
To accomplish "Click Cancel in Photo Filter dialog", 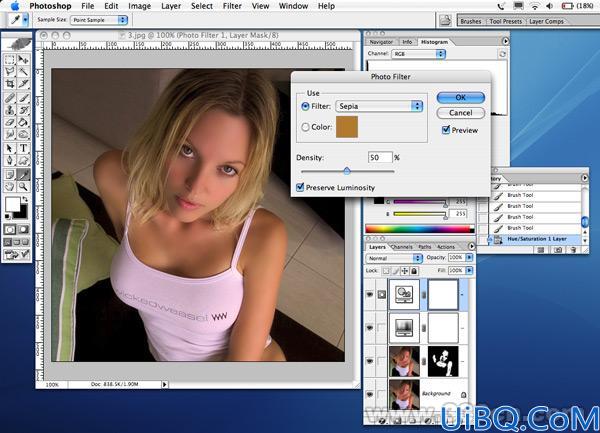I will 461,113.
